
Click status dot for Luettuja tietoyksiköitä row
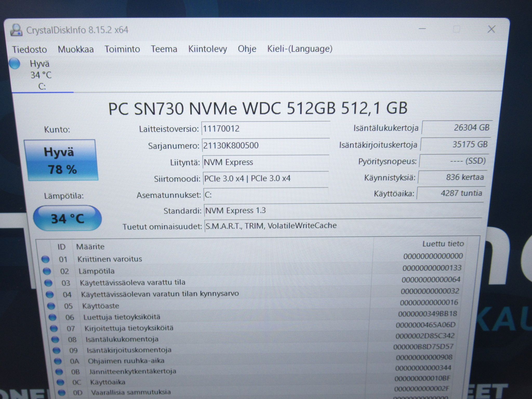52,317
